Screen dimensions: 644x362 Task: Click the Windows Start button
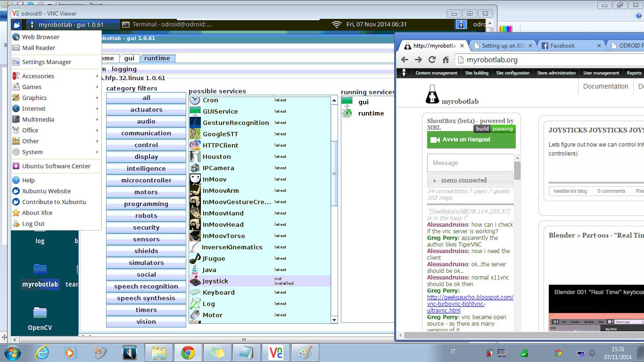pyautogui.click(x=12, y=352)
